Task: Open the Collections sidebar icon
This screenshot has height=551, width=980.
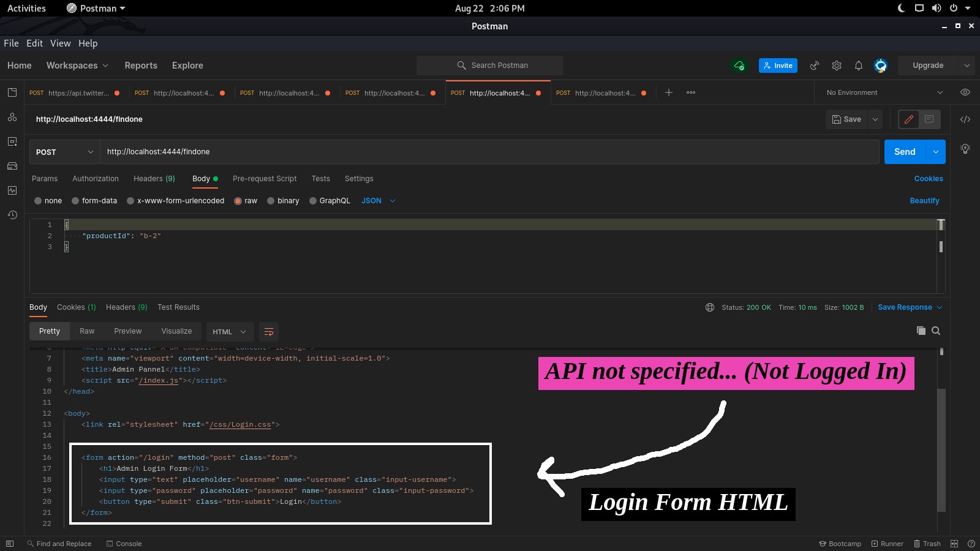Action: [12, 92]
